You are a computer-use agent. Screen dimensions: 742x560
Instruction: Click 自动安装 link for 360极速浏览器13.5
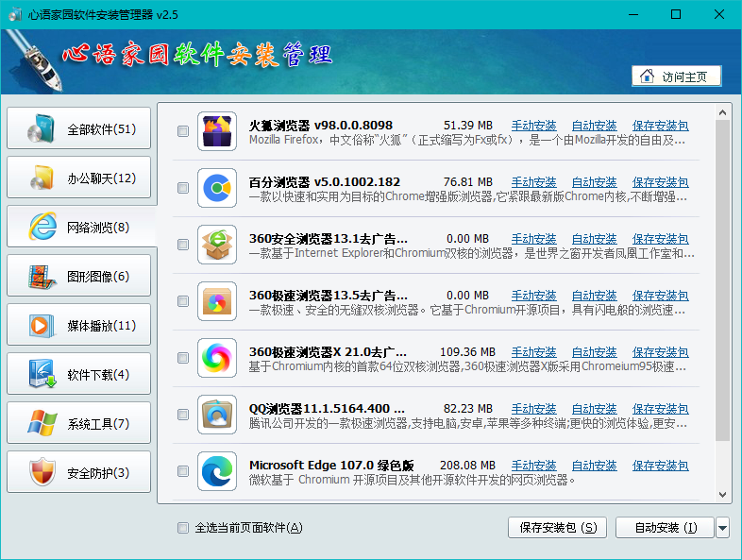tap(595, 296)
